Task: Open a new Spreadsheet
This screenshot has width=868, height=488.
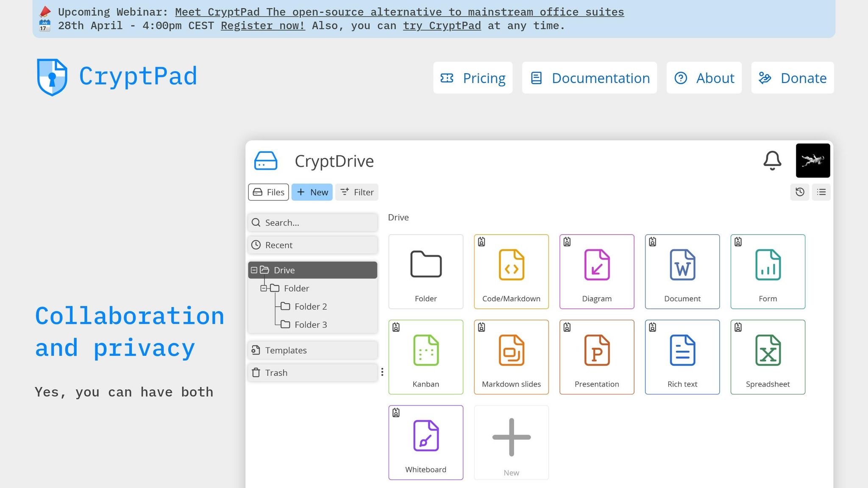Action: [x=768, y=356]
